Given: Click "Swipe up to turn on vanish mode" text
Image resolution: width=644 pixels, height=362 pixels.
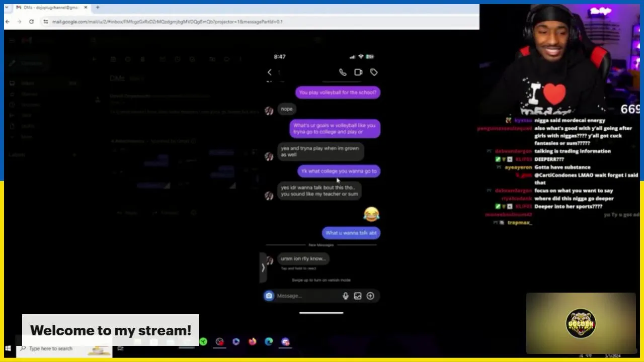Looking at the screenshot, I should pyautogui.click(x=321, y=280).
